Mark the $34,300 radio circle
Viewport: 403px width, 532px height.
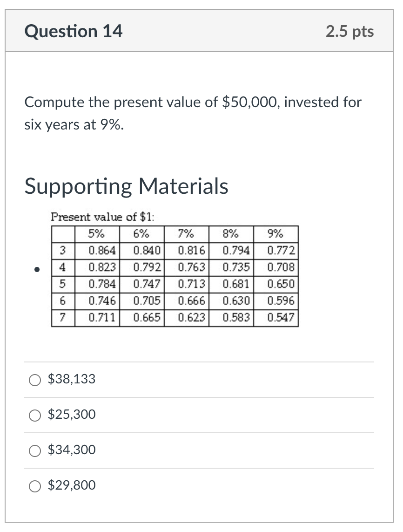[x=35, y=451]
